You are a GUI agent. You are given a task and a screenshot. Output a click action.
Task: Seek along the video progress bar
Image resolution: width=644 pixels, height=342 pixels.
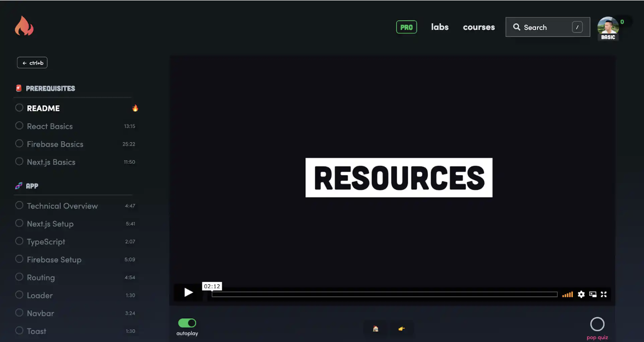coord(385,294)
